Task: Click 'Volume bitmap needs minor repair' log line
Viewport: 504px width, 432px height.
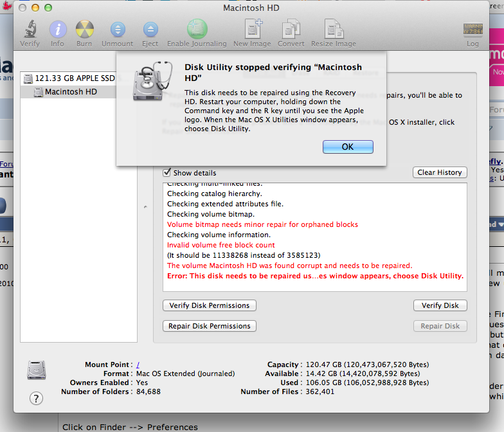Action: tap(262, 224)
